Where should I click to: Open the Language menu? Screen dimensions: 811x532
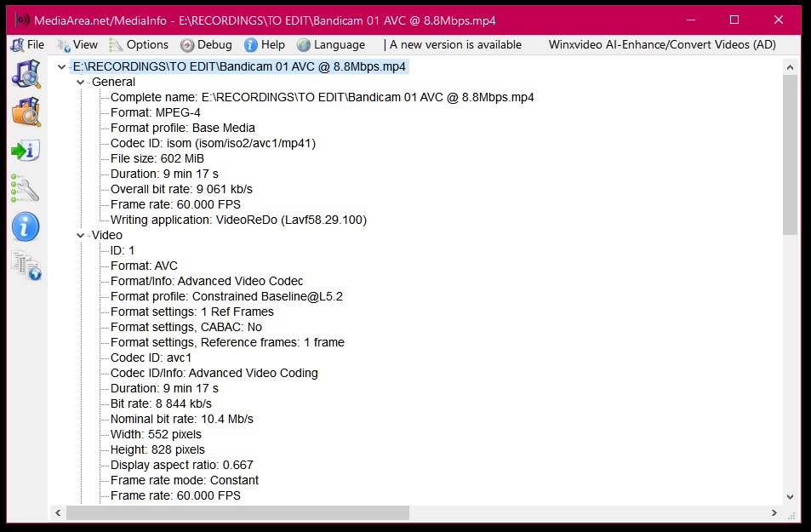(331, 45)
